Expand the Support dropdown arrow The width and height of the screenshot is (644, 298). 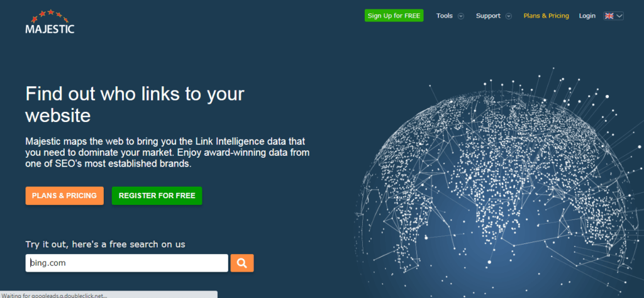click(508, 16)
